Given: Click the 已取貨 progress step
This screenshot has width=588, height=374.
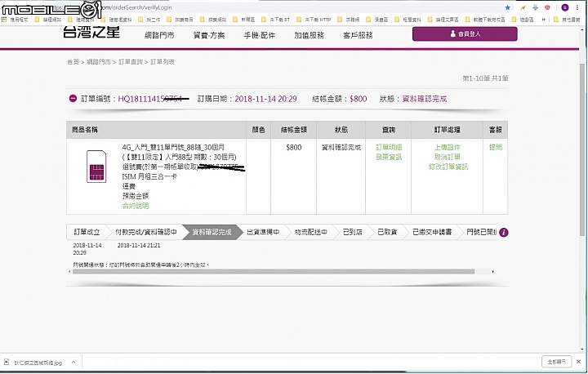Looking at the screenshot, I should 387,232.
